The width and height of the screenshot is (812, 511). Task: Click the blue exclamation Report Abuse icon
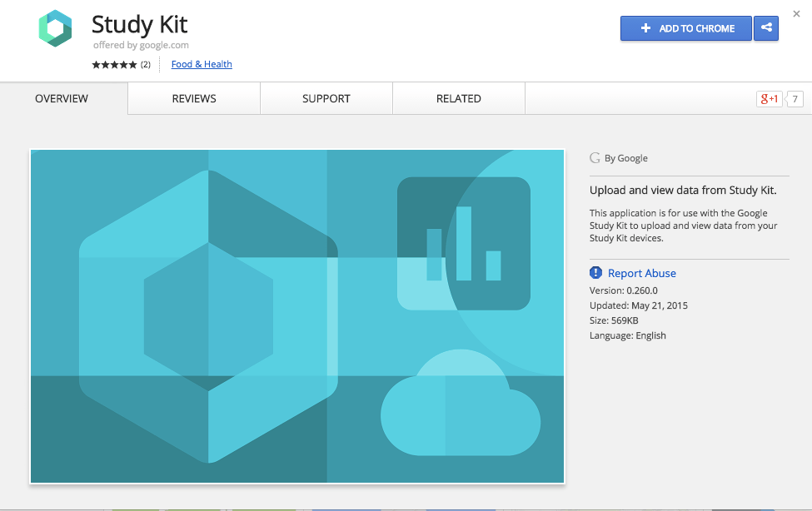click(595, 273)
